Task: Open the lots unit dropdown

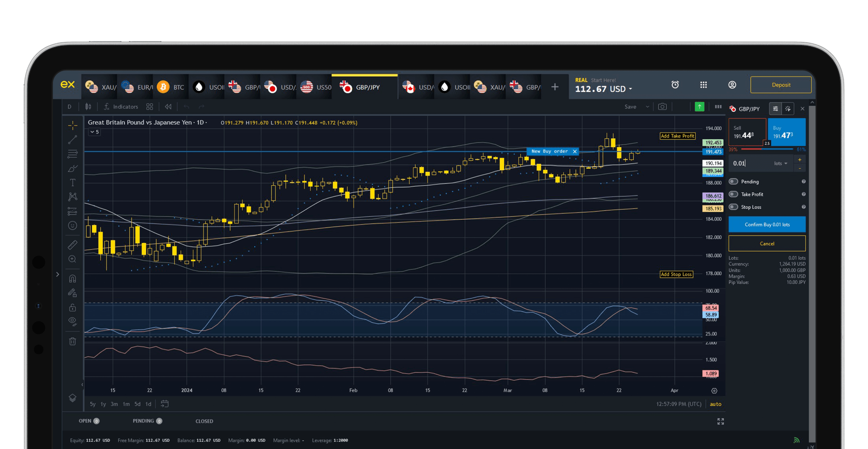Action: point(781,164)
